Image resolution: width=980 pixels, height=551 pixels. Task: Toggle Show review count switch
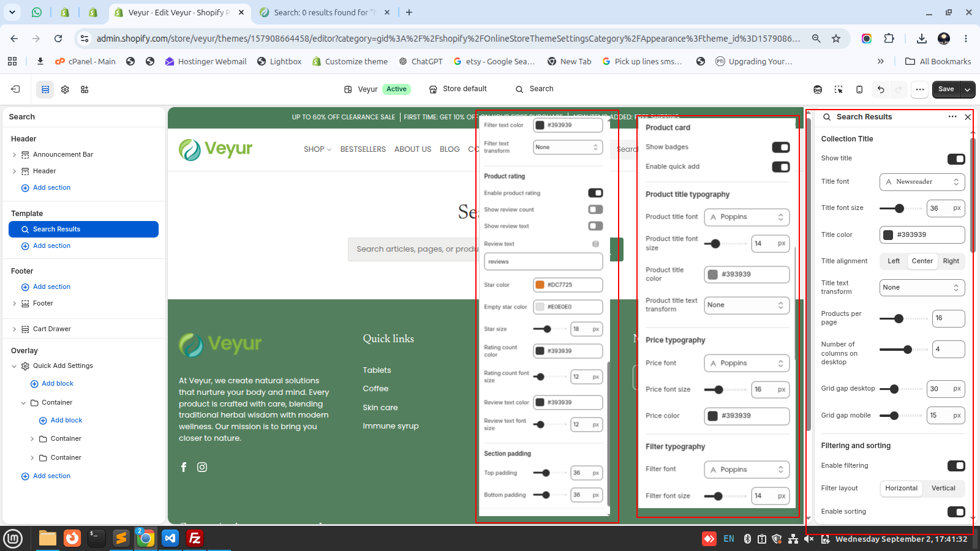[595, 209]
